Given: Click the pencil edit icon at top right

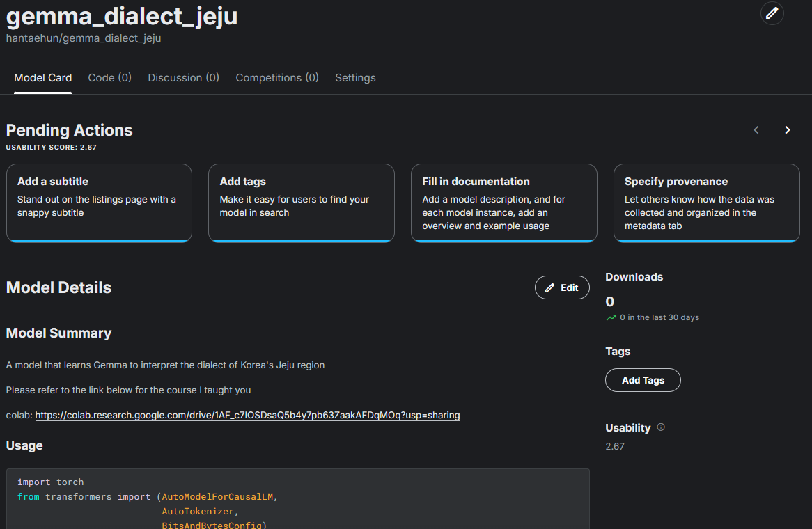Looking at the screenshot, I should 772,13.
